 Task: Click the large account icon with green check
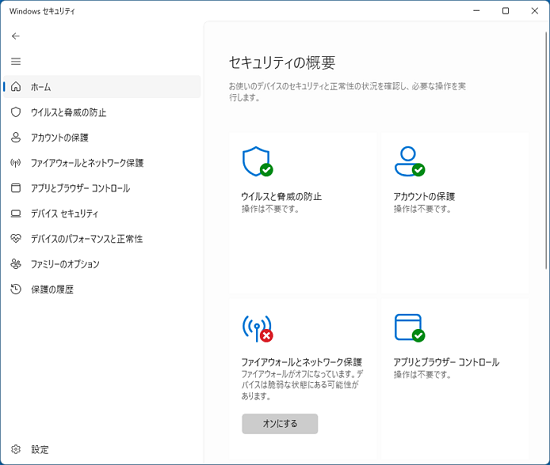coord(410,162)
